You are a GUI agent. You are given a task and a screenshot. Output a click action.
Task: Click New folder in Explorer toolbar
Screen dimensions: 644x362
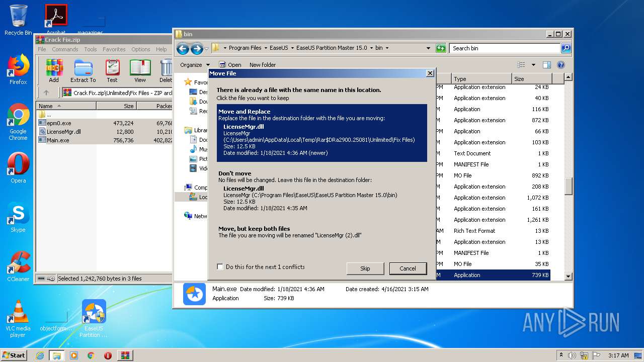tap(263, 65)
